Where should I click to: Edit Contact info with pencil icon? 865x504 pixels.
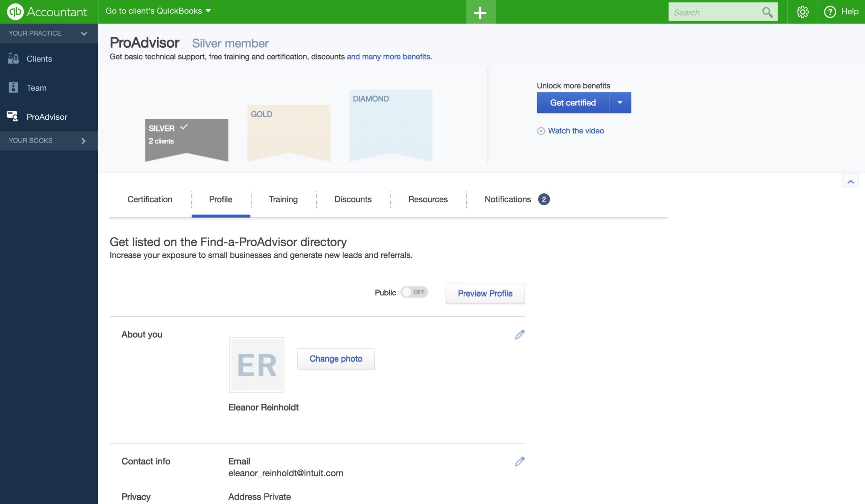click(x=519, y=461)
